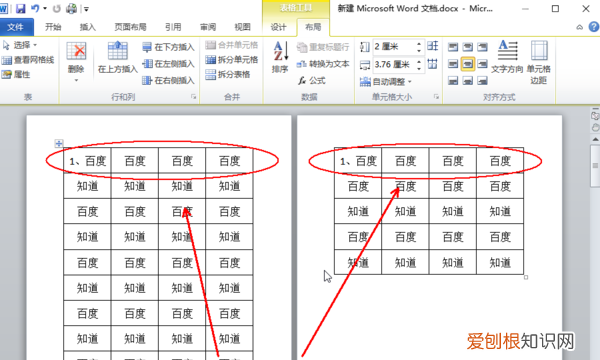Select Align Top Center alignment icon
This screenshot has width=600, height=360.
point(468,47)
